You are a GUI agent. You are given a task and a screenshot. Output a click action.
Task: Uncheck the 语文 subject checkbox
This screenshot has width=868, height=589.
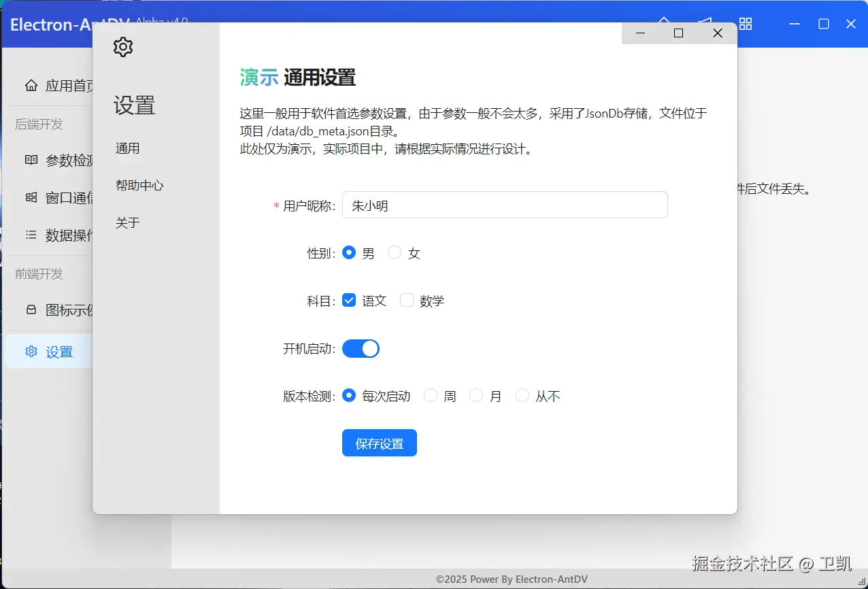pyautogui.click(x=349, y=300)
